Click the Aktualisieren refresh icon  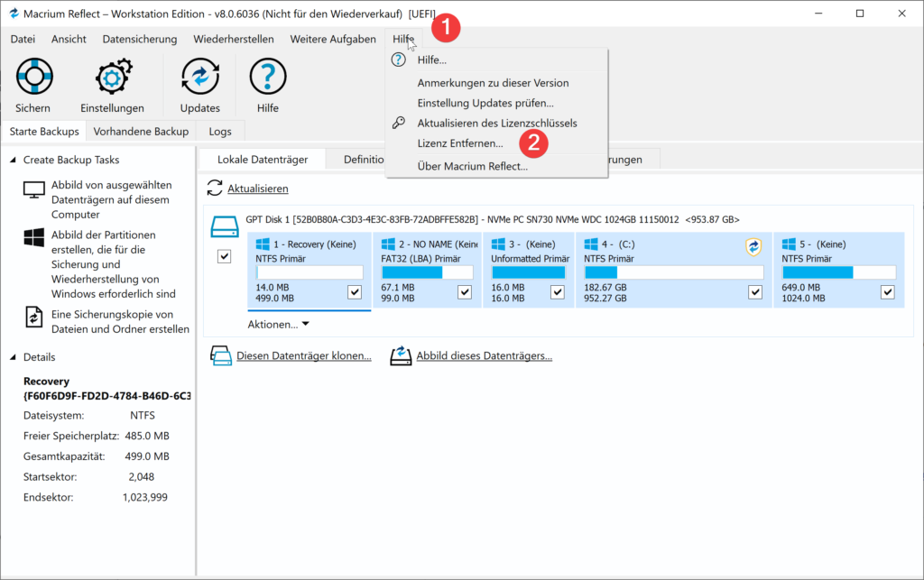pos(215,189)
